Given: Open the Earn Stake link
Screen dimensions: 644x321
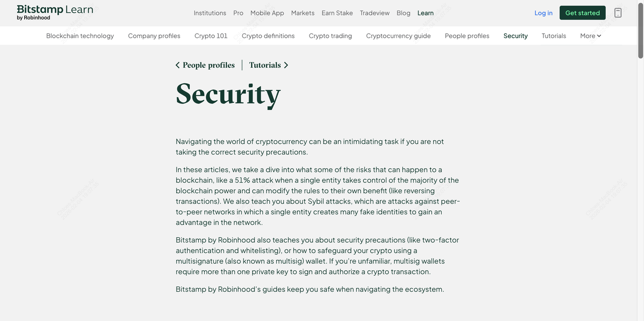Looking at the screenshot, I should (x=337, y=13).
